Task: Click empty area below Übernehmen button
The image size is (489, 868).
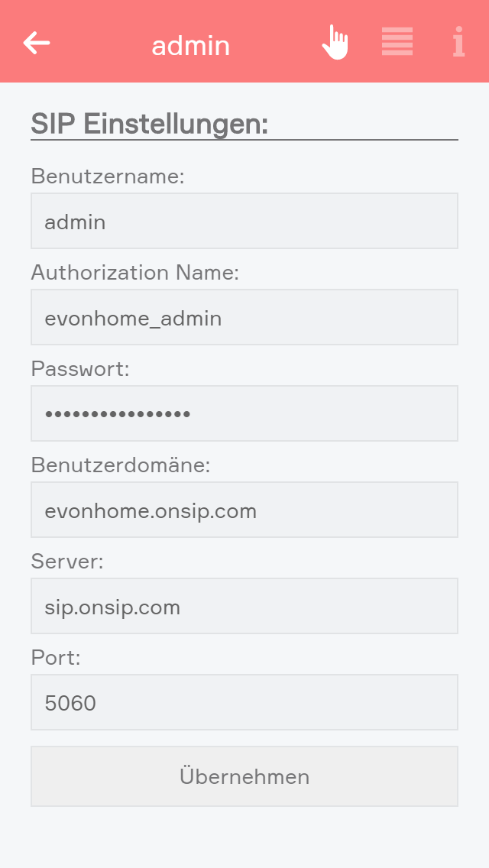Action: click(x=244, y=837)
